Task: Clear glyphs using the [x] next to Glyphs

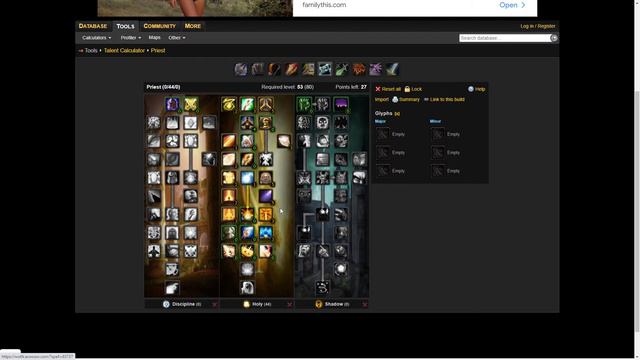Action: [x=397, y=113]
